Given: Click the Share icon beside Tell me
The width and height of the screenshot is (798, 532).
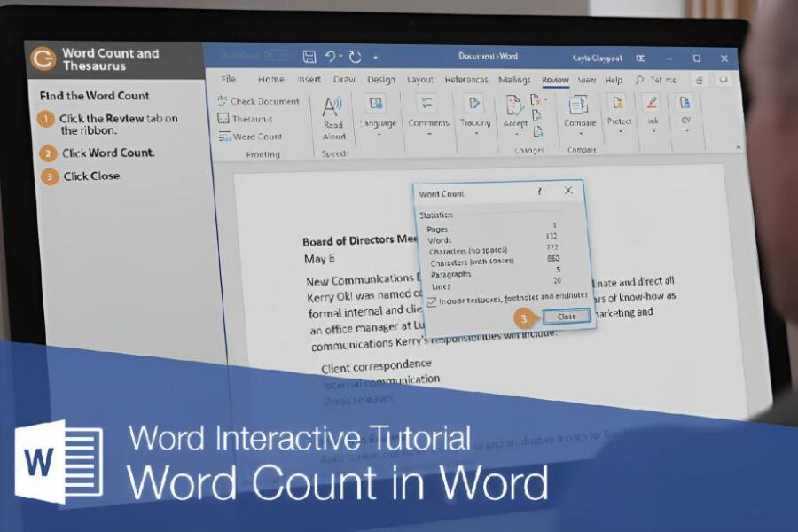Looking at the screenshot, I should tap(700, 81).
